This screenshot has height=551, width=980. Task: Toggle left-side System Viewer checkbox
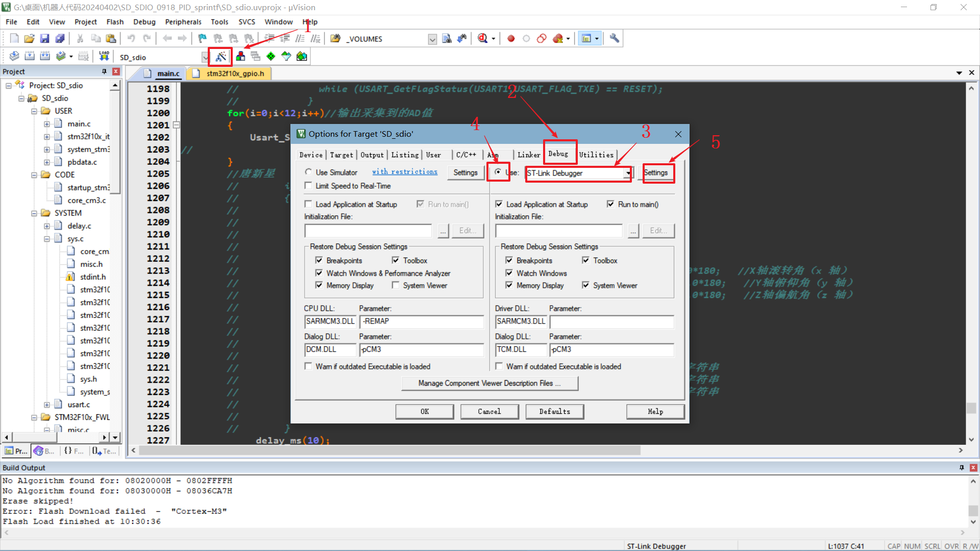coord(396,285)
